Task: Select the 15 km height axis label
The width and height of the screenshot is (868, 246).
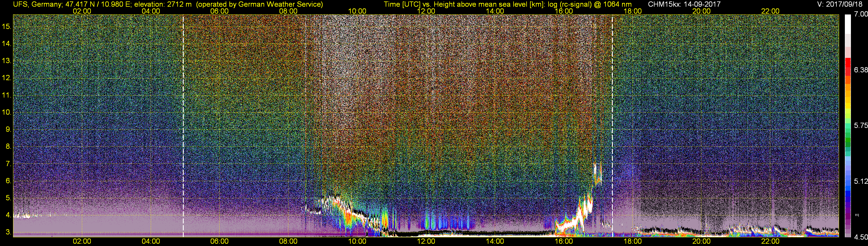Action: (7, 27)
